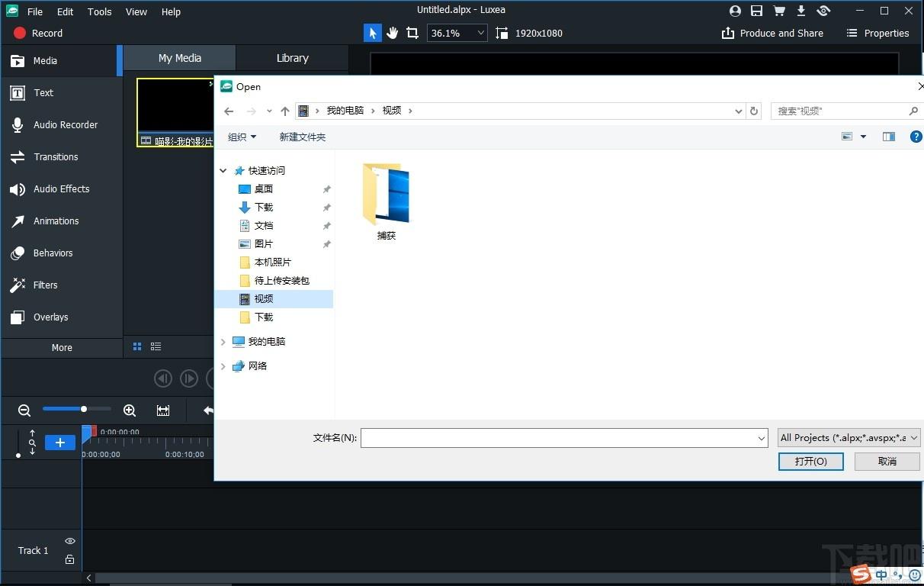The width and height of the screenshot is (924, 586).
Task: Switch to the Library tab
Action: (292, 58)
